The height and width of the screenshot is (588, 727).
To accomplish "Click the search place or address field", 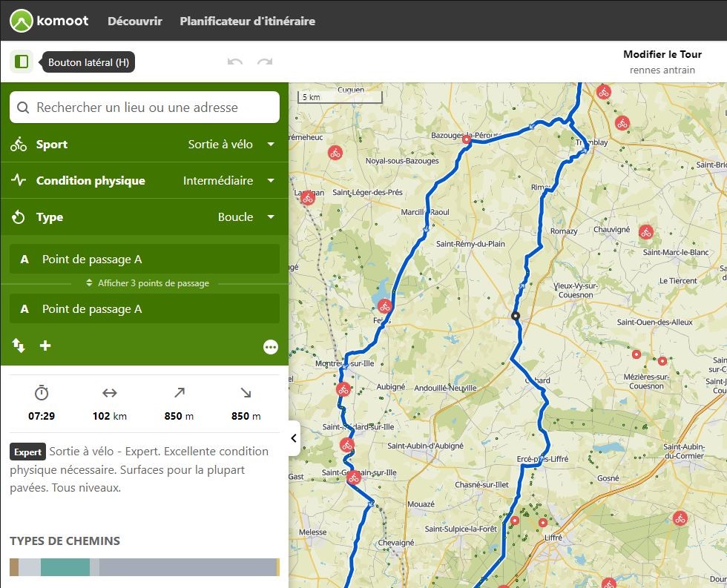I will coord(145,108).
